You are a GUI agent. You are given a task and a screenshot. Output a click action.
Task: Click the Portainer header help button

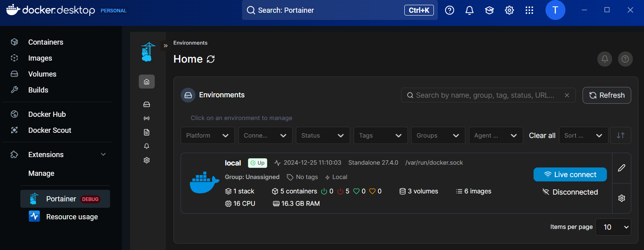(625, 59)
